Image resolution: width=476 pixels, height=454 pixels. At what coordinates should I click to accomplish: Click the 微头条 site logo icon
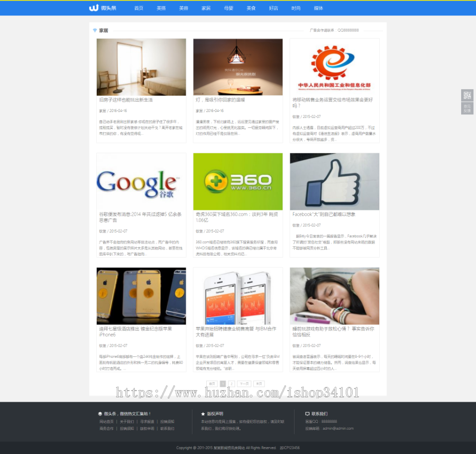(x=94, y=8)
